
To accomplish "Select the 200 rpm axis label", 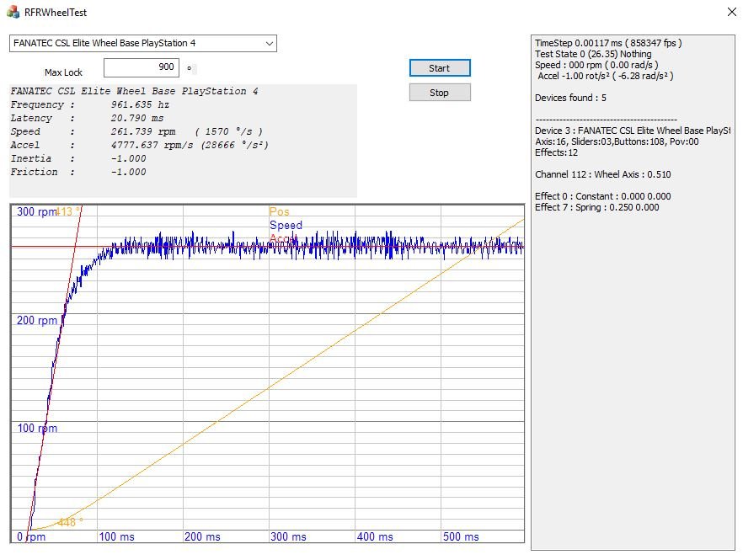I will click(x=37, y=321).
